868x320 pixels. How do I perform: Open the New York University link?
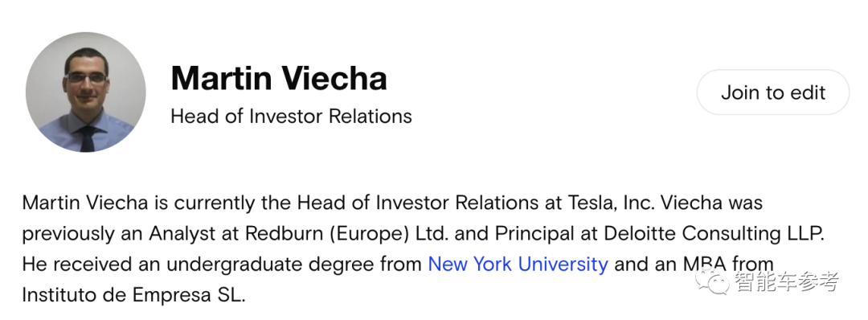pos(518,264)
